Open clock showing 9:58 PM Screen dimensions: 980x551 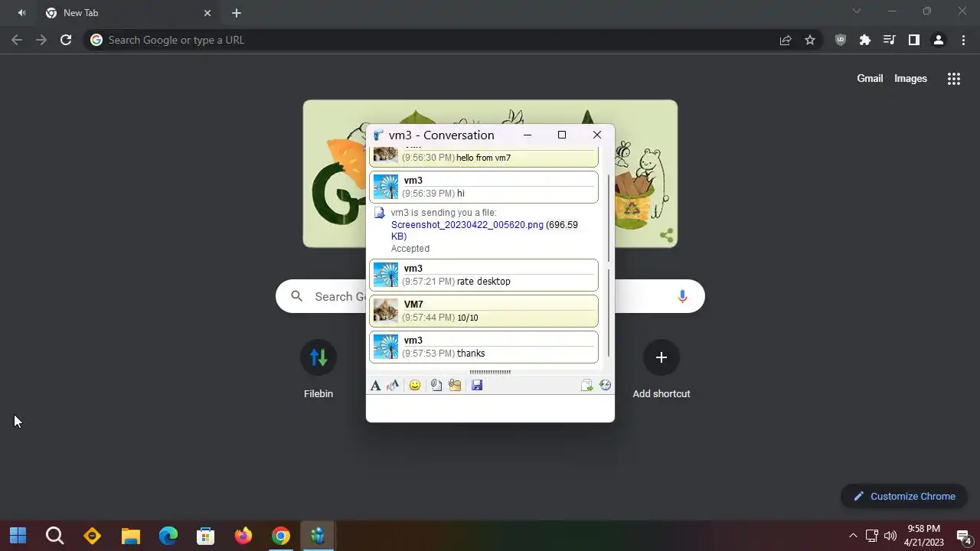click(923, 536)
